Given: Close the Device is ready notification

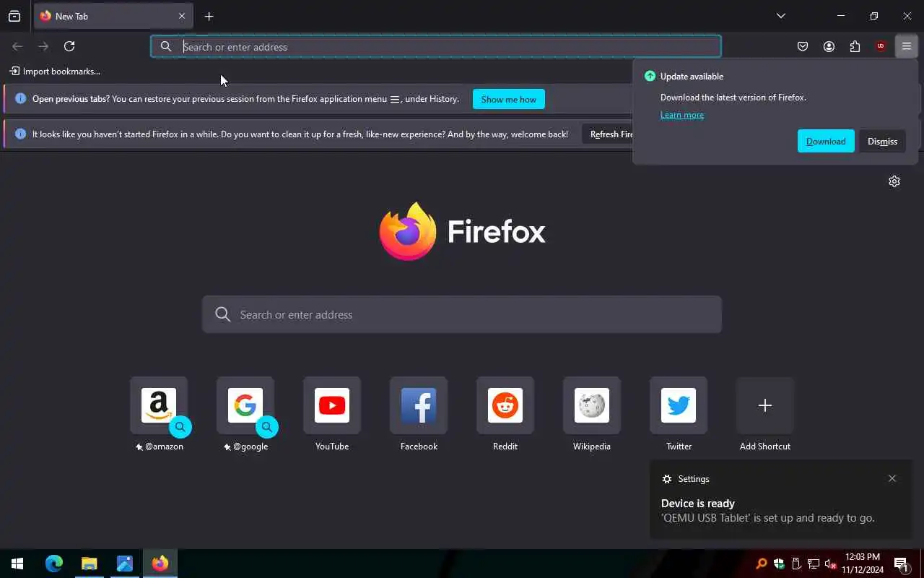Looking at the screenshot, I should [x=892, y=478].
